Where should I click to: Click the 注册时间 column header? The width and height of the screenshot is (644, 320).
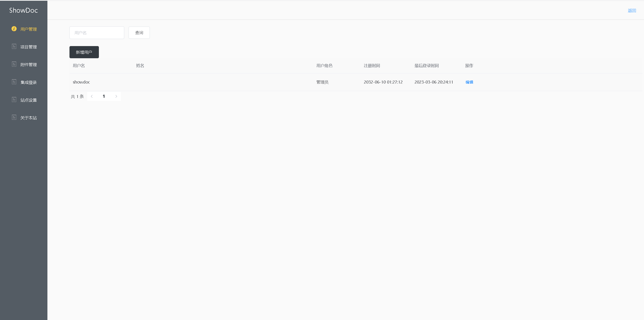pyautogui.click(x=372, y=66)
